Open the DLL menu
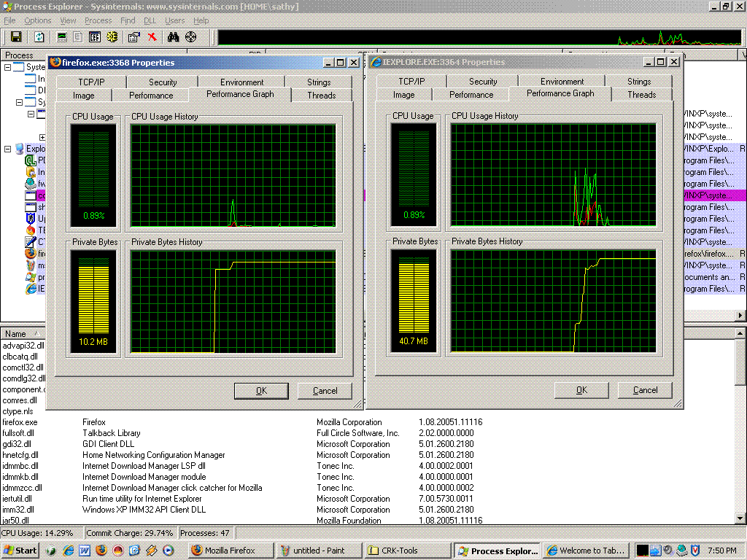The image size is (747, 560). 150,20
